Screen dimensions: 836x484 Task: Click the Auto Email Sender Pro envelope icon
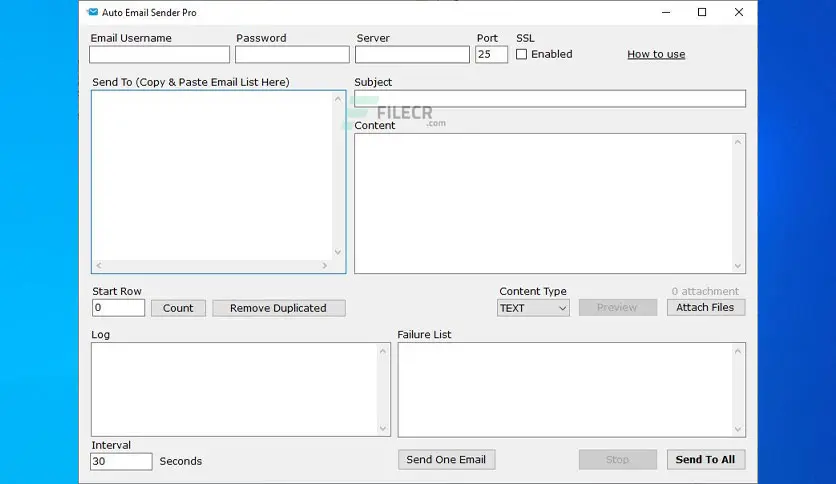coord(93,12)
